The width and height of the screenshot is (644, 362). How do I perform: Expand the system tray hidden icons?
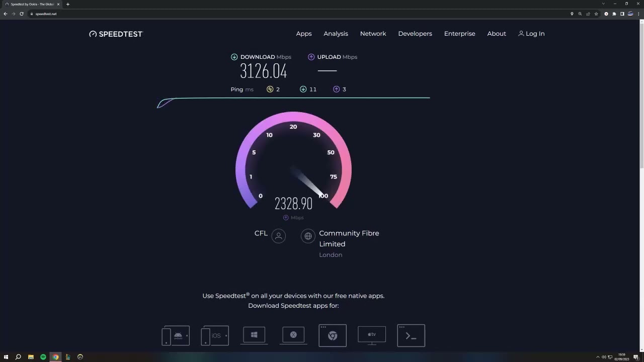pyautogui.click(x=598, y=357)
